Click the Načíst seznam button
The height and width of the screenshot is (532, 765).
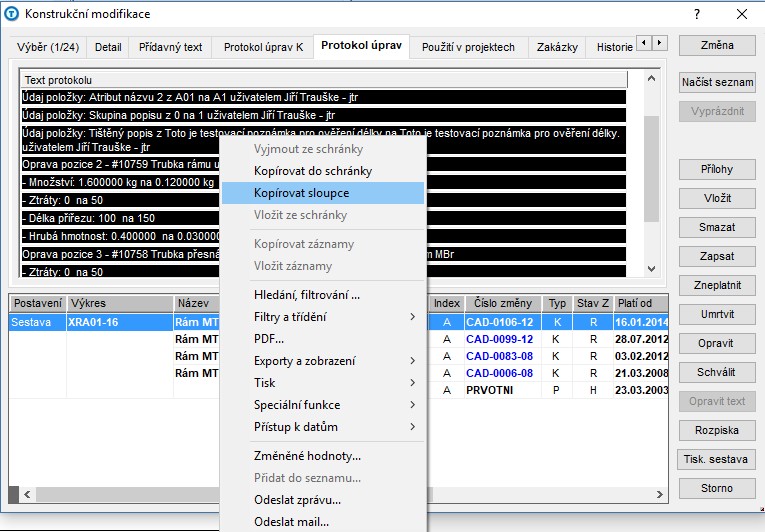click(x=717, y=82)
